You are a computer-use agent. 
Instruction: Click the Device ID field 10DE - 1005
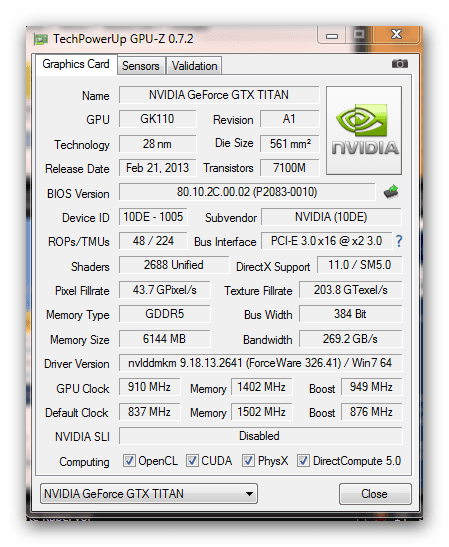(153, 217)
